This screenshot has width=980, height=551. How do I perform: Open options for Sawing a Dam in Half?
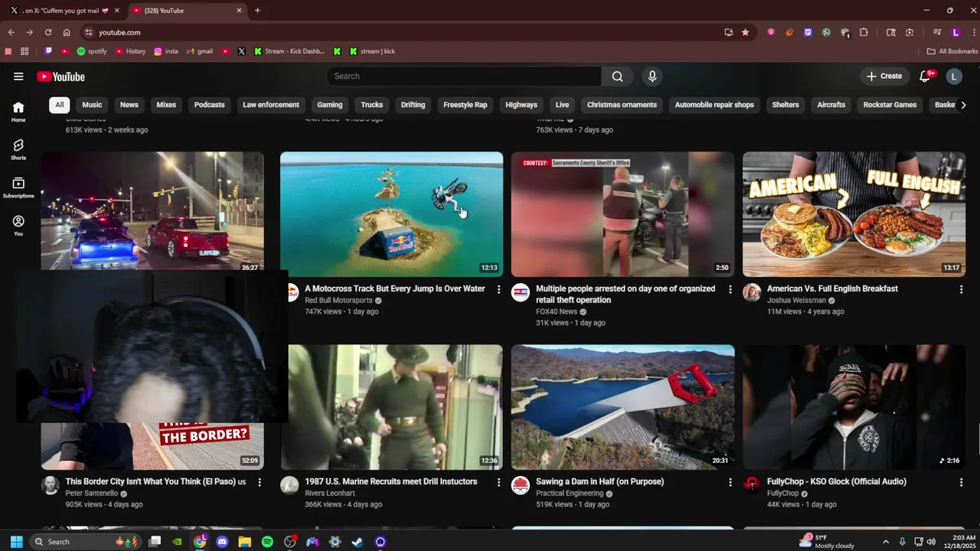[x=730, y=482]
